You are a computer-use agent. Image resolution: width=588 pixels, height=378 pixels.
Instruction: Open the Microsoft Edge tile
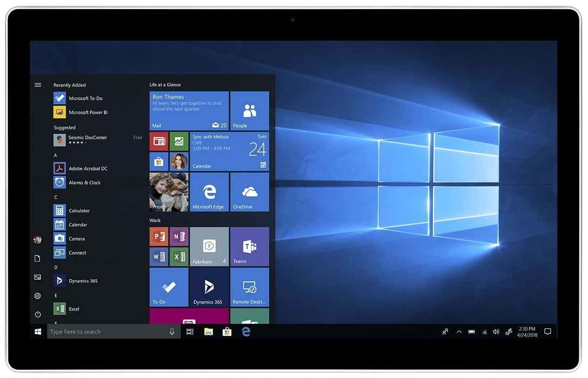pos(209,192)
